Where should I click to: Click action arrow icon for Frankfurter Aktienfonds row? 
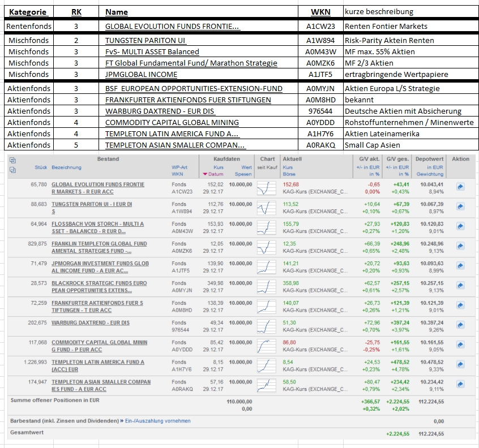pyautogui.click(x=460, y=305)
